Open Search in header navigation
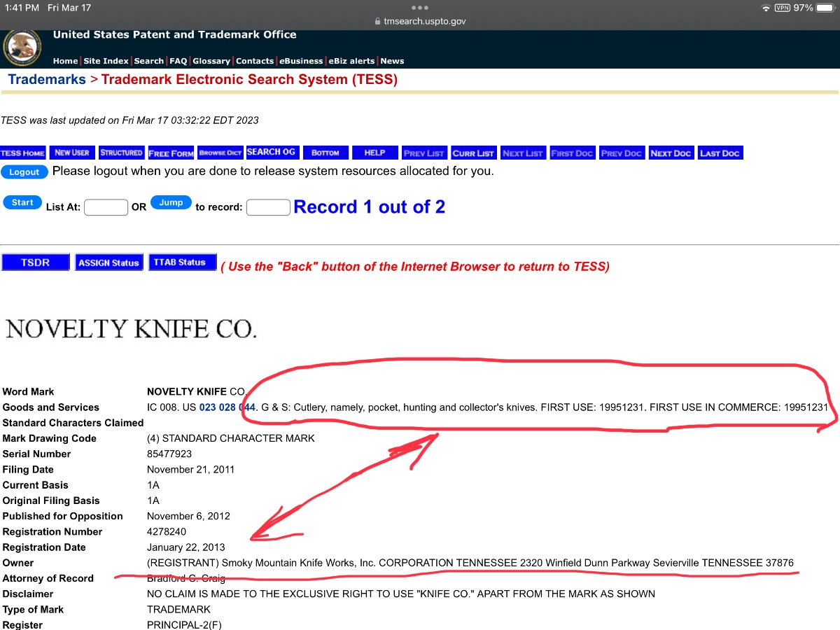Image resolution: width=840 pixels, height=630 pixels. [149, 61]
